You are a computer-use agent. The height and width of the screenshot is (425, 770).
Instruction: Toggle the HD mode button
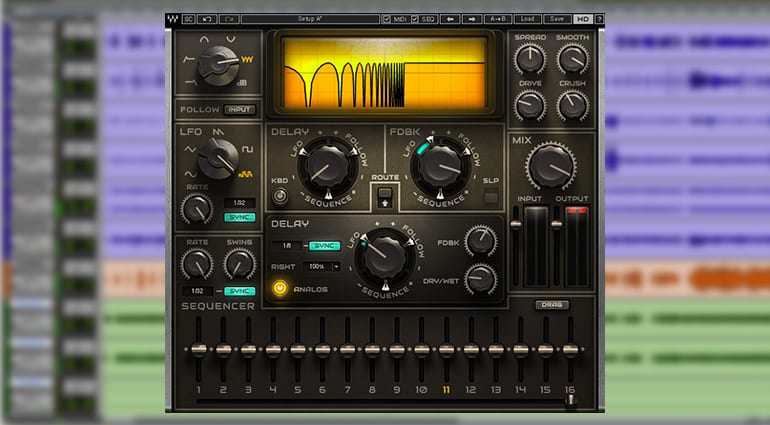click(582, 19)
